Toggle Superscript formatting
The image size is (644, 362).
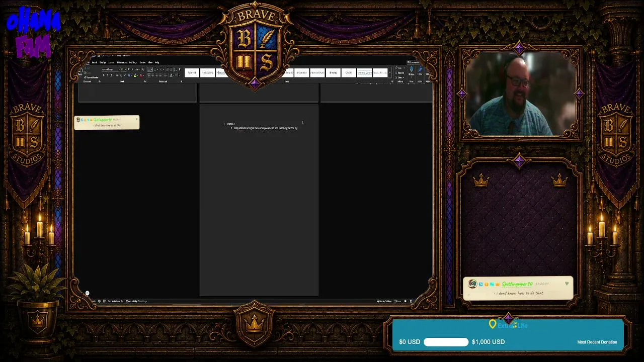(124, 75)
